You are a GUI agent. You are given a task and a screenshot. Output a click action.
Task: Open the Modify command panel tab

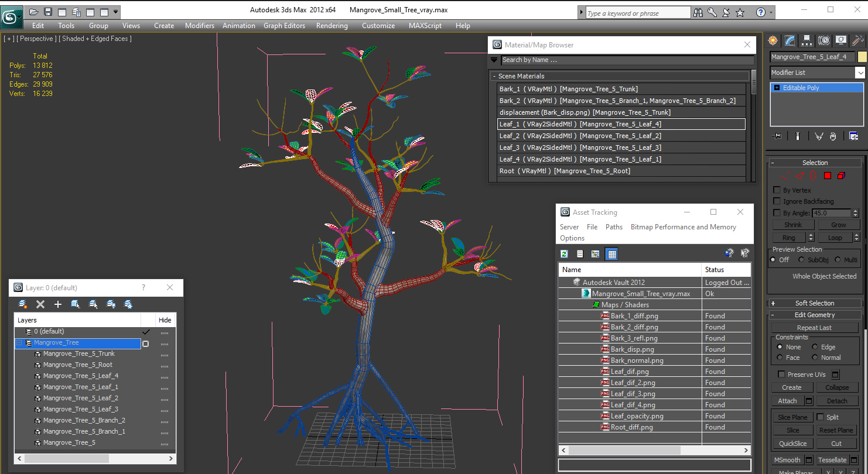tap(790, 40)
